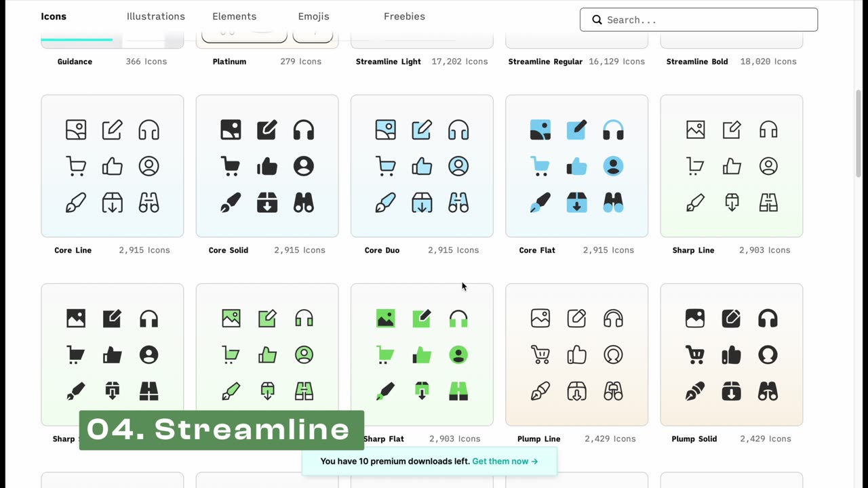Open the Sharp Line icon set
This screenshot has width=868, height=488.
click(x=732, y=166)
